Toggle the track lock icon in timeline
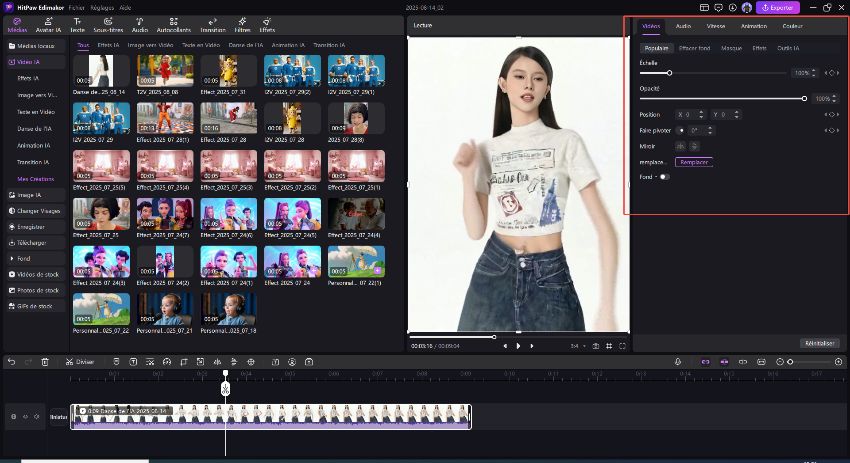 tap(14, 417)
